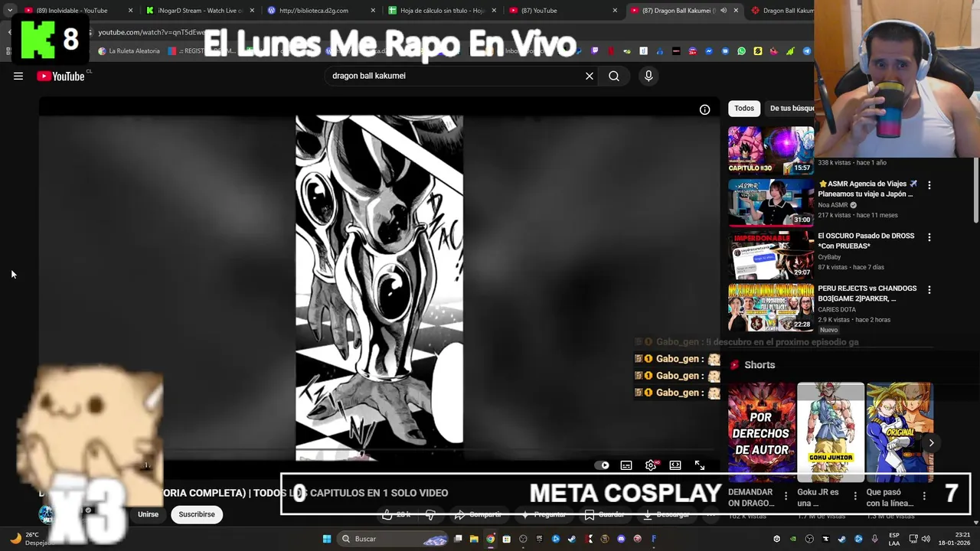
Task: Open the clock showing 23:21
Action: (x=955, y=539)
